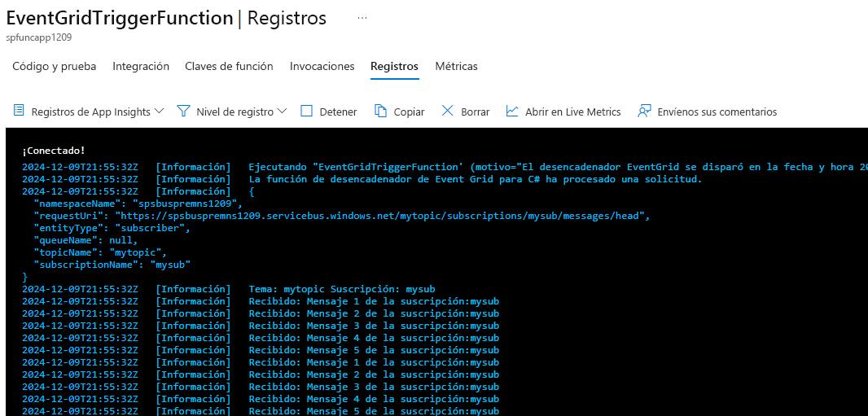Screen dimensions: 868x416
Task: Open the Integración tab
Action: point(141,67)
